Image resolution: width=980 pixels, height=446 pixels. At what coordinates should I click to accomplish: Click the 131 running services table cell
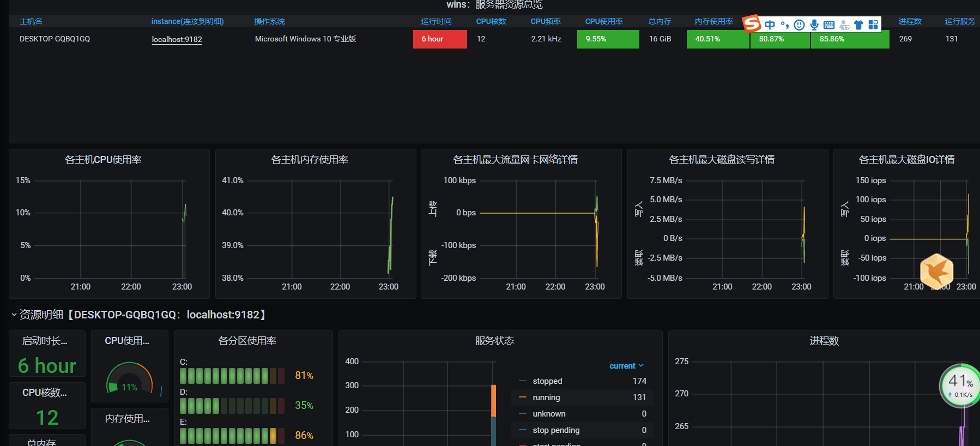pos(952,39)
